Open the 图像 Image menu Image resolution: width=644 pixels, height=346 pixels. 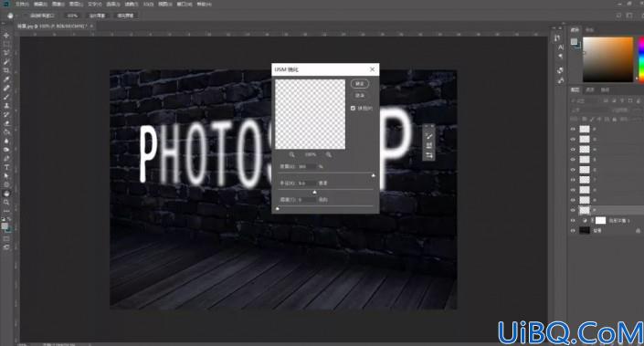point(58,4)
